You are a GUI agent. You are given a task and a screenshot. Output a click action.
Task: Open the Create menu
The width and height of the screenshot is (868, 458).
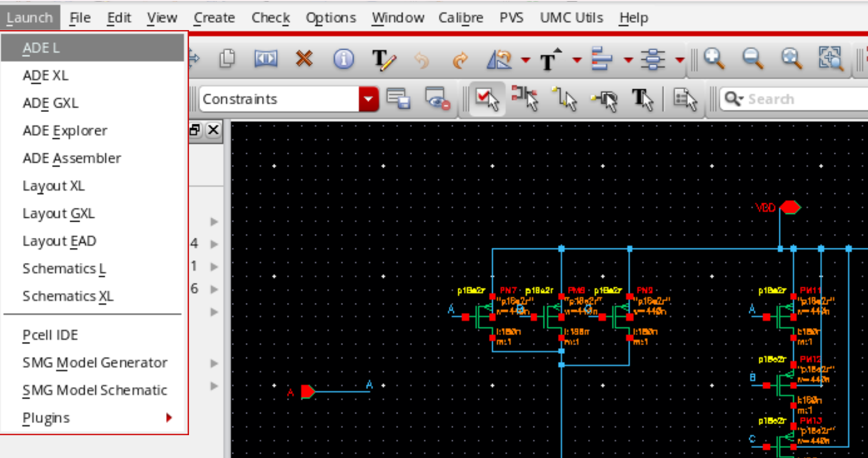[x=214, y=18]
